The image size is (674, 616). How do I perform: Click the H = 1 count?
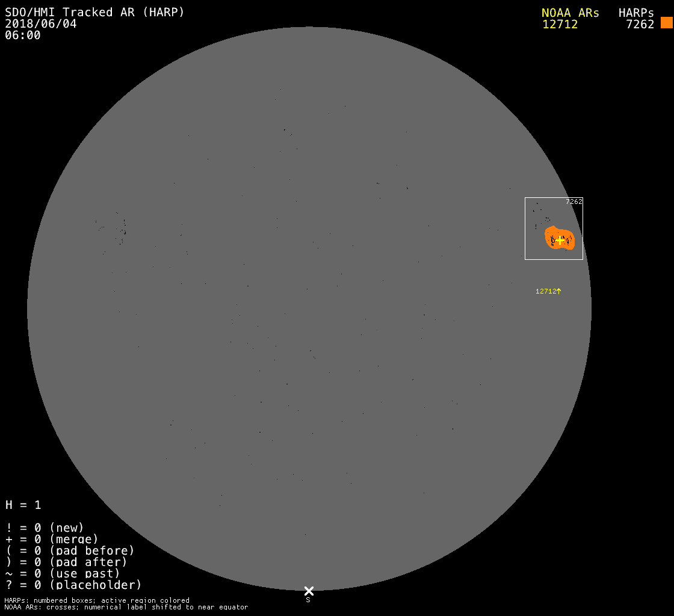23,505
